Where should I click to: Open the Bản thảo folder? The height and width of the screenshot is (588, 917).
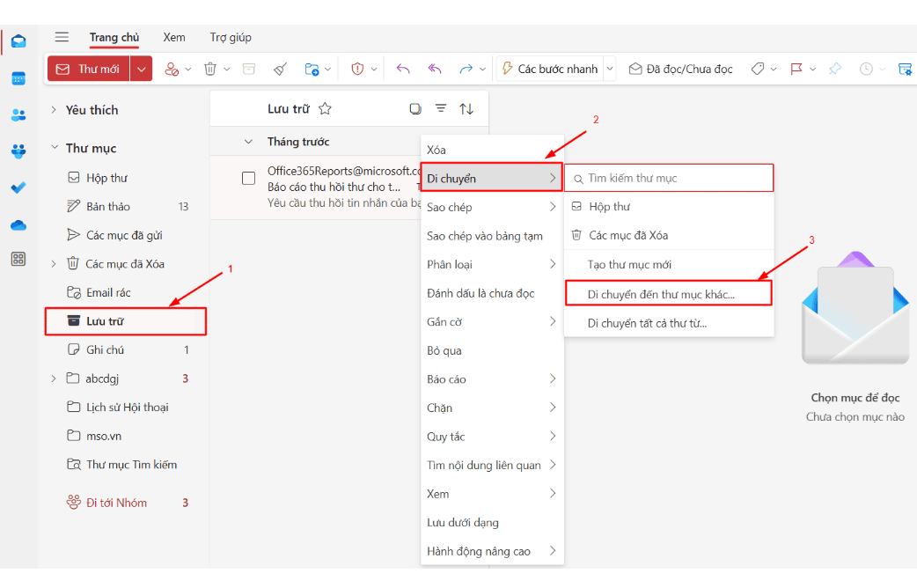(x=126, y=207)
